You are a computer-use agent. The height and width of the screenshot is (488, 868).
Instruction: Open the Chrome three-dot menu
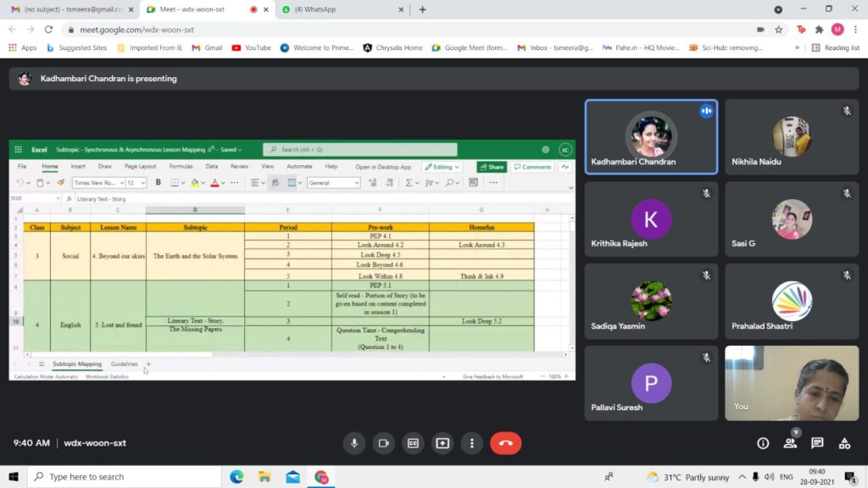854,29
